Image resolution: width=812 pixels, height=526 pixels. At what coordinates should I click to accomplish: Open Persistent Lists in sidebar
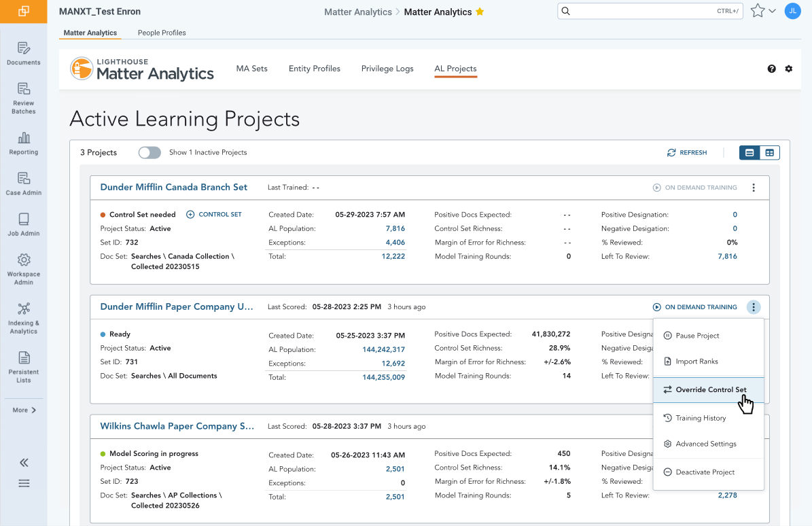pos(23,368)
